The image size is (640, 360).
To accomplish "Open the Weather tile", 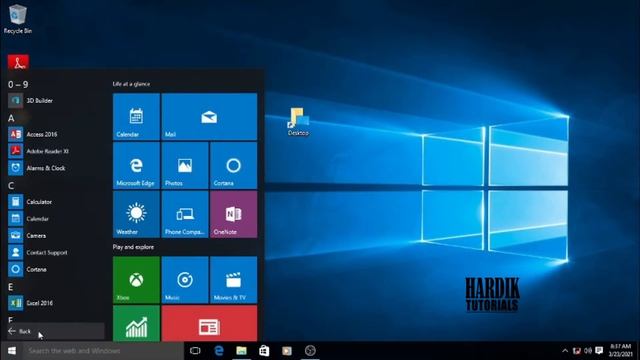I will 136,214.
